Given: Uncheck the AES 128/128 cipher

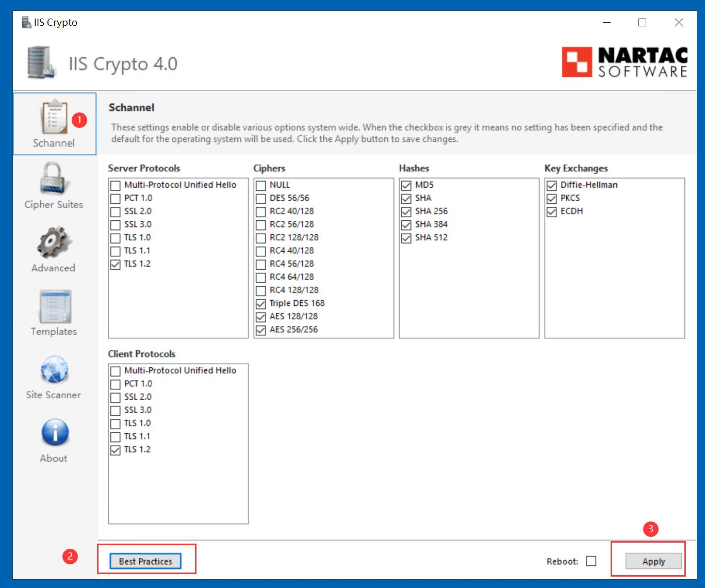Looking at the screenshot, I should [261, 317].
